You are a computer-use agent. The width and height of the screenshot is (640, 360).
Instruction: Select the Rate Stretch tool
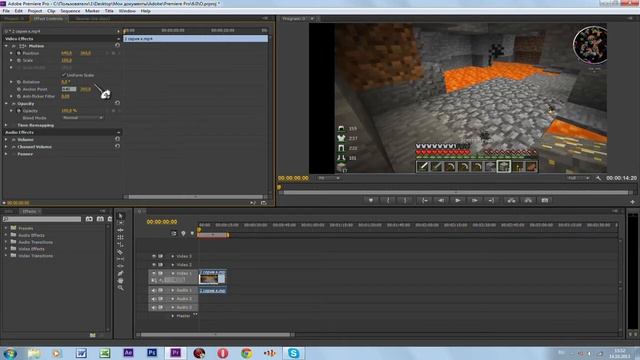click(120, 244)
